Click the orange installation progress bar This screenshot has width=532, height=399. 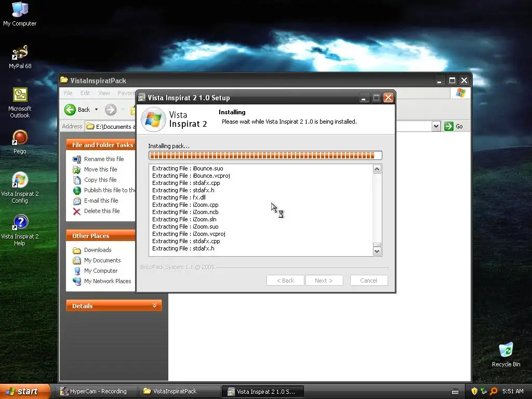point(265,155)
